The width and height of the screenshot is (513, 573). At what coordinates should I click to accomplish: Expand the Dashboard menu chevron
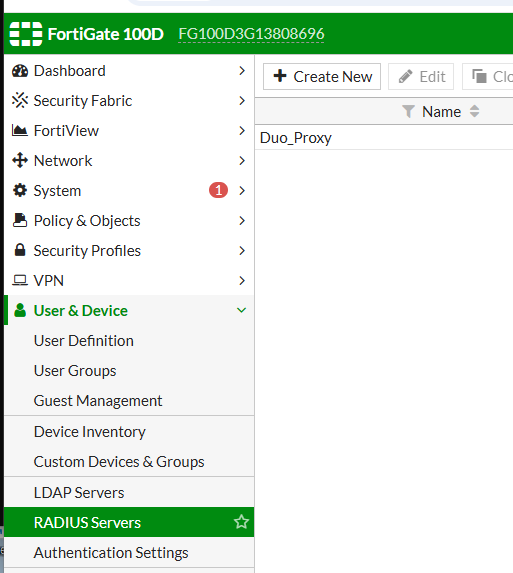pyautogui.click(x=242, y=71)
